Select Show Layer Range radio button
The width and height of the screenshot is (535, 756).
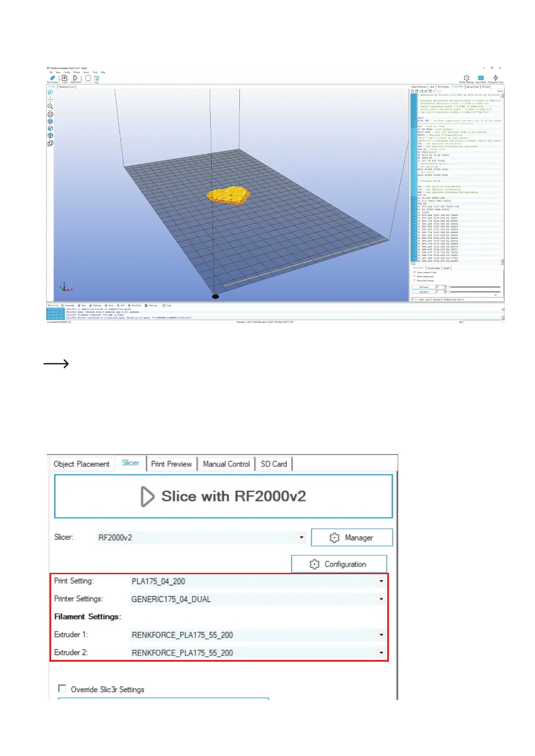pyautogui.click(x=414, y=281)
